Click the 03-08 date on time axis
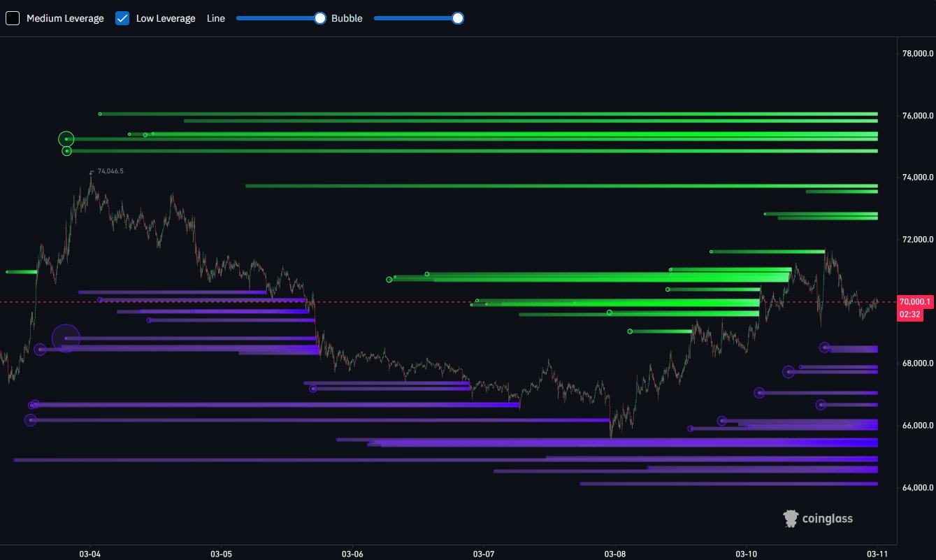 (x=614, y=552)
